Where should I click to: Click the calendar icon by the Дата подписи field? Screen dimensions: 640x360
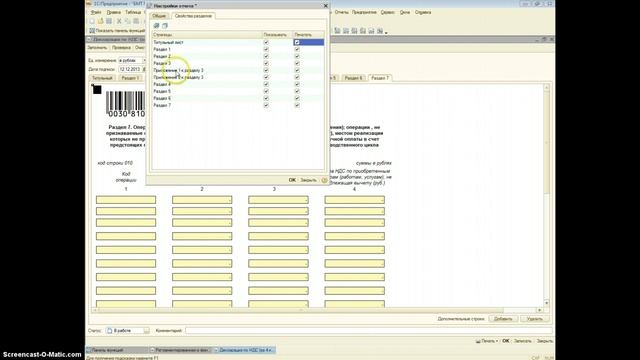coord(144,69)
